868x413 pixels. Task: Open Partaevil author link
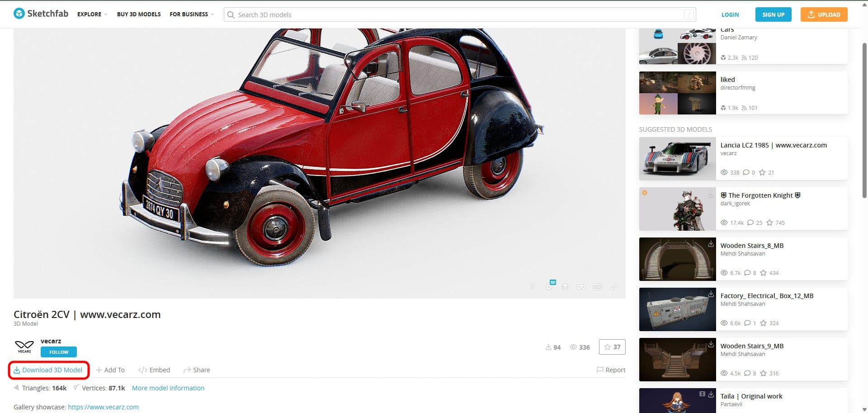pyautogui.click(x=731, y=404)
